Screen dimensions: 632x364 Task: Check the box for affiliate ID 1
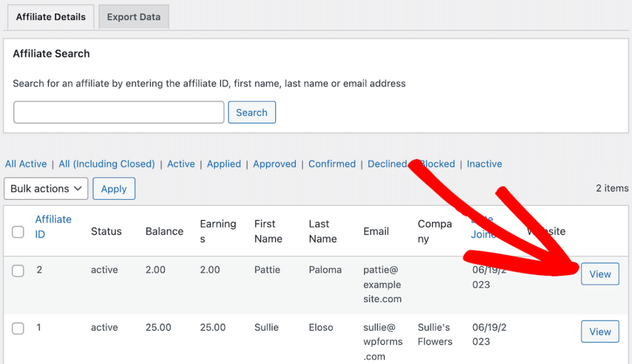point(17,328)
